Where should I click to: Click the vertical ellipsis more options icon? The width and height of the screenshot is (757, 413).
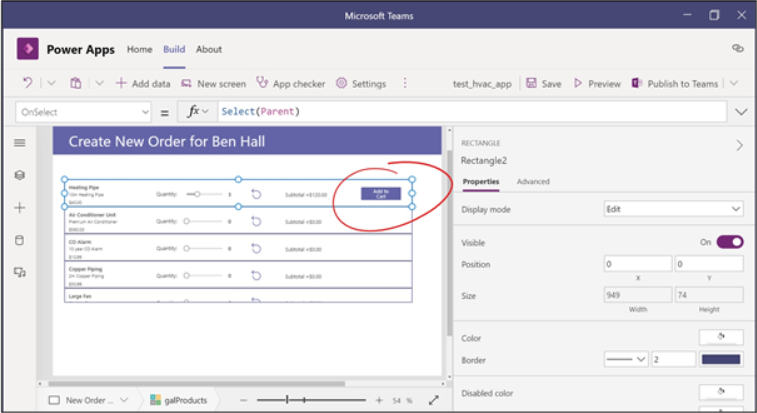[405, 83]
